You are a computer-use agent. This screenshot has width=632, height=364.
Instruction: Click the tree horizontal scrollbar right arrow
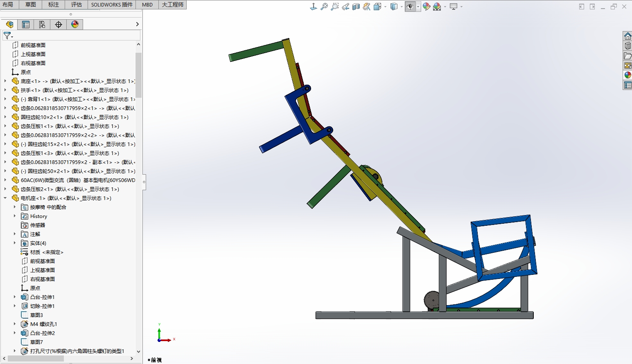click(132, 358)
